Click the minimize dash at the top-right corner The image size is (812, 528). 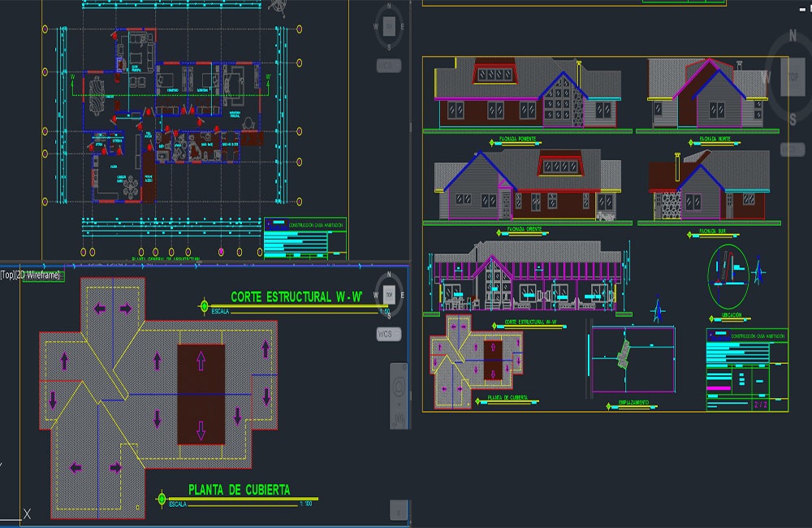(x=803, y=9)
